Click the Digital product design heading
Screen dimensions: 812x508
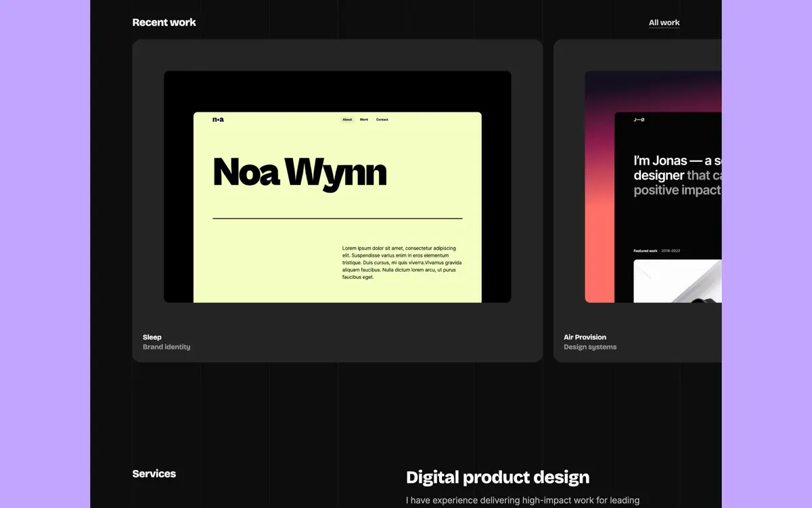pyautogui.click(x=497, y=477)
